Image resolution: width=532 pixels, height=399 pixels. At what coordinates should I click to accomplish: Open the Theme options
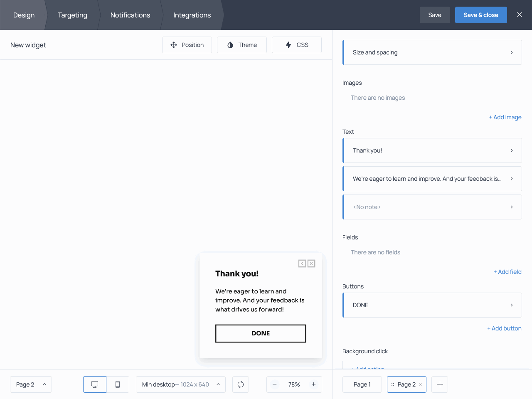[242, 45]
